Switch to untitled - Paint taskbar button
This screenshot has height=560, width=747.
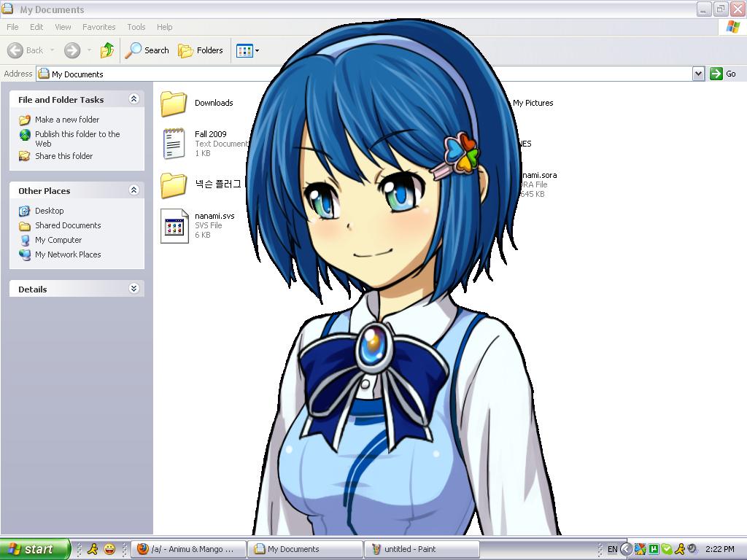pos(421,549)
